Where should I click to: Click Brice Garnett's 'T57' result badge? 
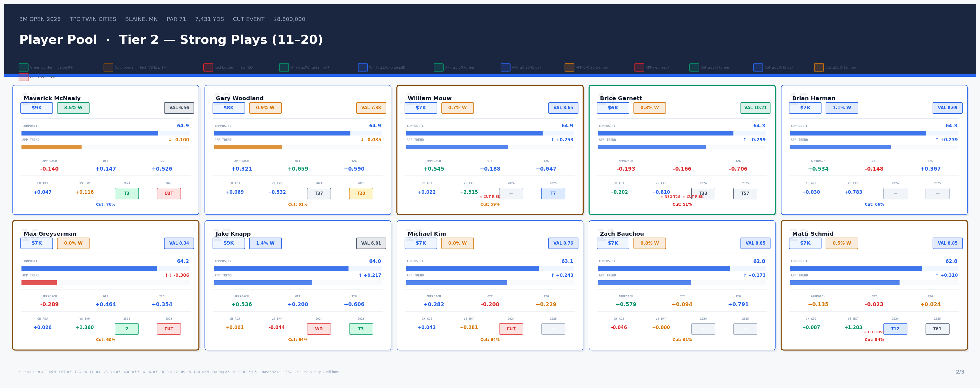pos(745,193)
